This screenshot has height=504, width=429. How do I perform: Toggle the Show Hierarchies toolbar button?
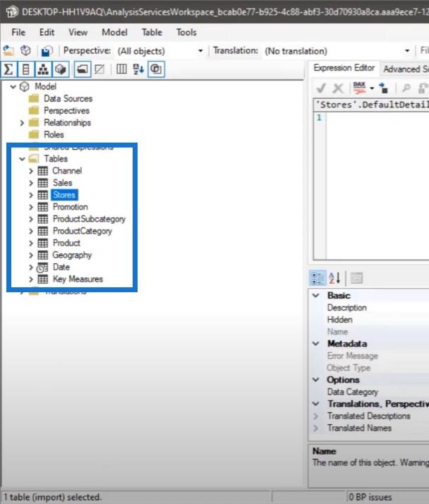click(x=44, y=69)
